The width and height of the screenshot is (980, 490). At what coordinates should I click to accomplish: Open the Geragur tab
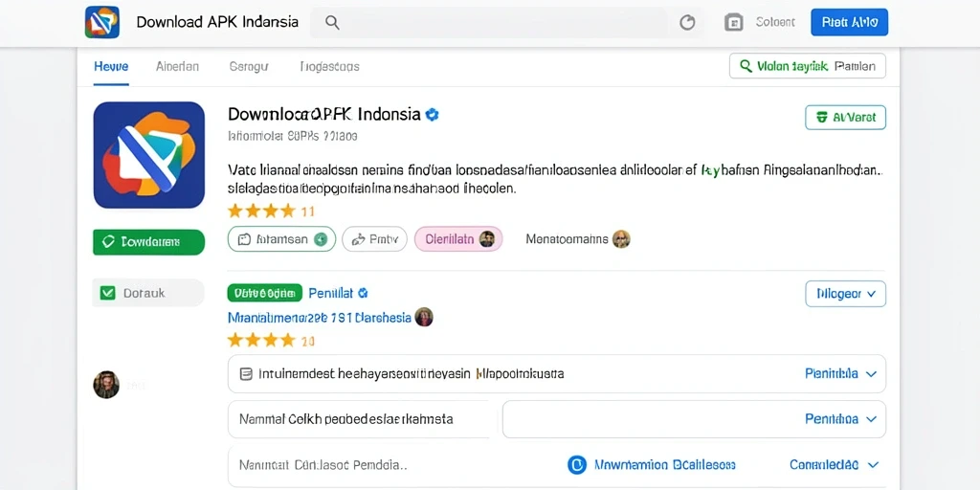tap(249, 66)
